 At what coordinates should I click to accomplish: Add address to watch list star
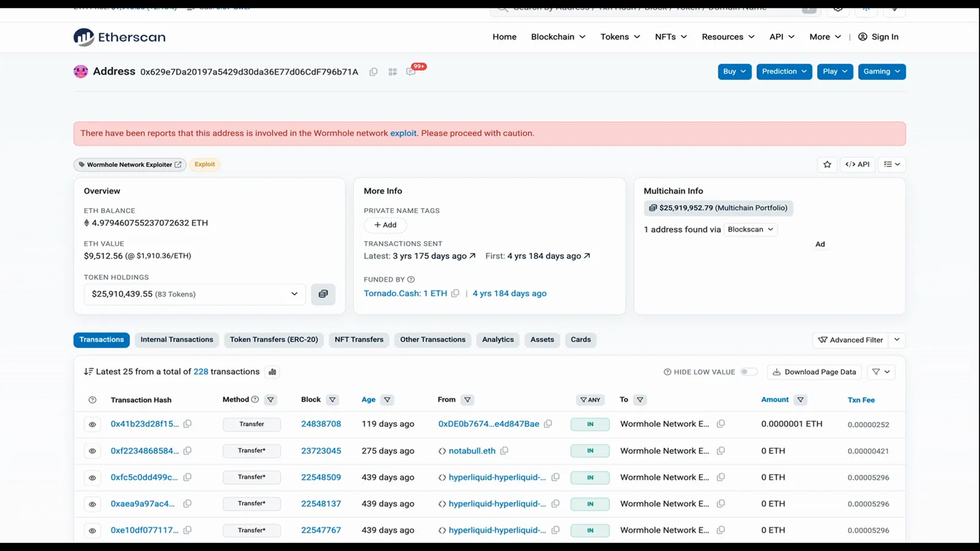pos(827,164)
